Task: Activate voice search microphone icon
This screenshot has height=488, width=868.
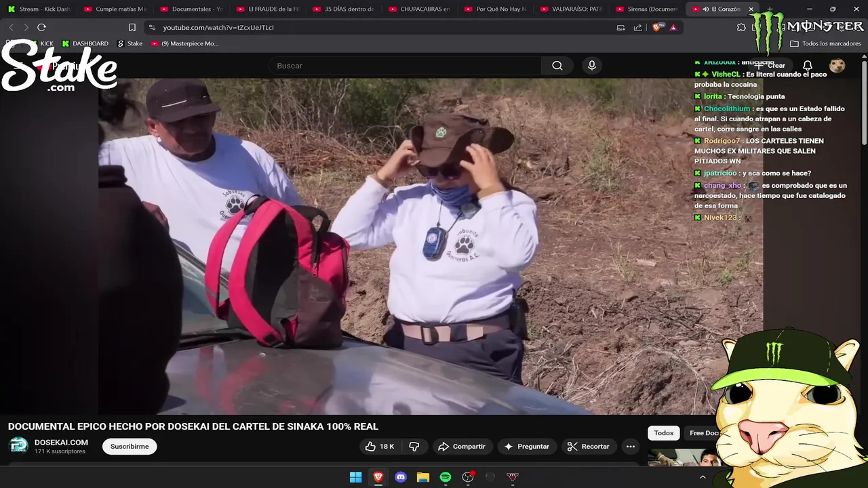Action: [x=592, y=66]
